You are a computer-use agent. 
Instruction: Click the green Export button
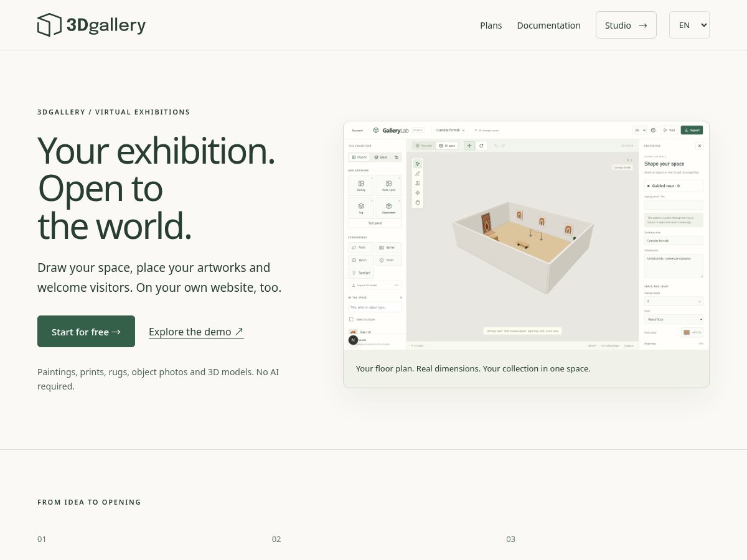click(692, 130)
